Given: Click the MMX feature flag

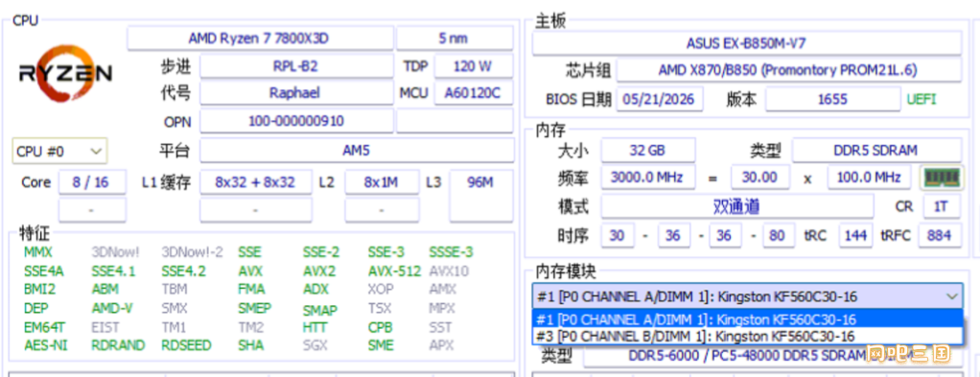Looking at the screenshot, I should click(x=38, y=252).
